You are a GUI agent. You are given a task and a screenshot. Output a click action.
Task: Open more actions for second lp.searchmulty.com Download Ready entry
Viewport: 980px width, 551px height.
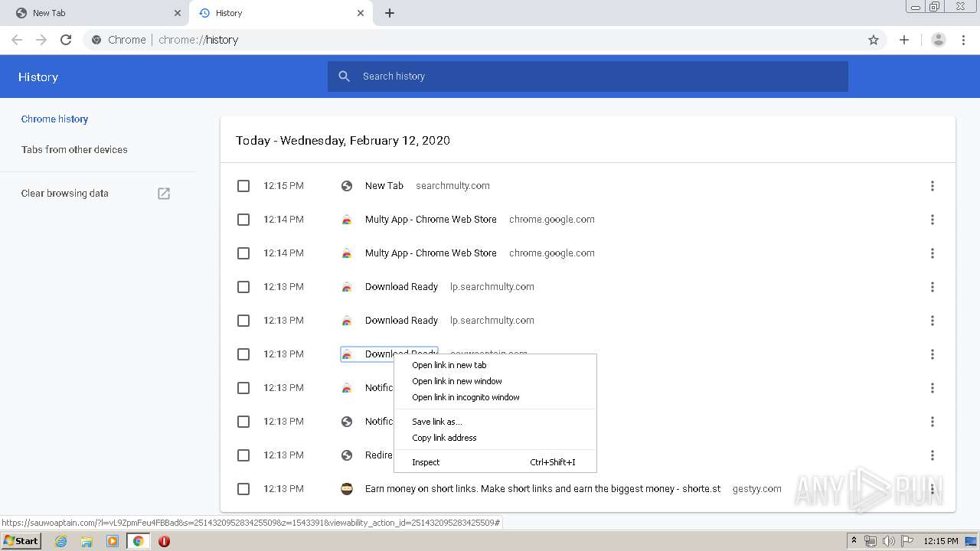point(933,321)
